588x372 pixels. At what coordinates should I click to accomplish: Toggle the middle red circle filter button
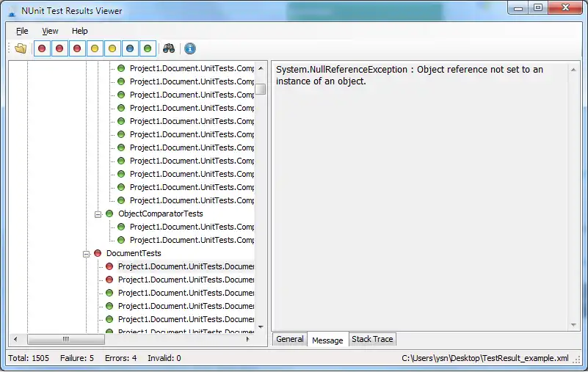(59, 48)
